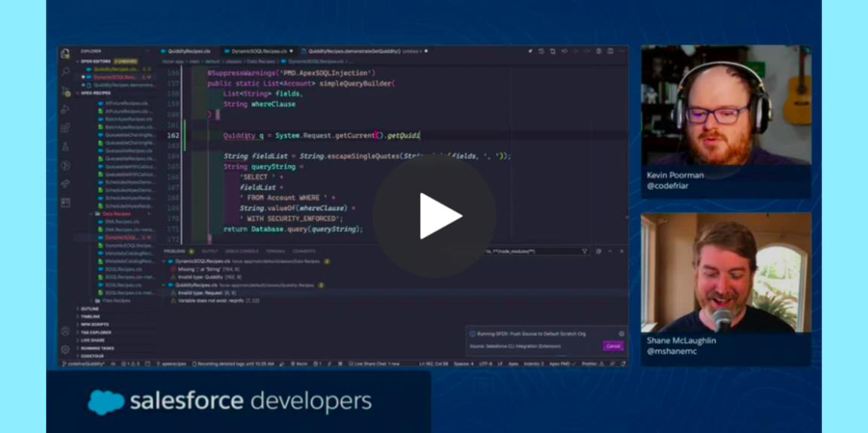
Task: Click Ln 162, Col 58 position indicator
Action: (x=433, y=364)
